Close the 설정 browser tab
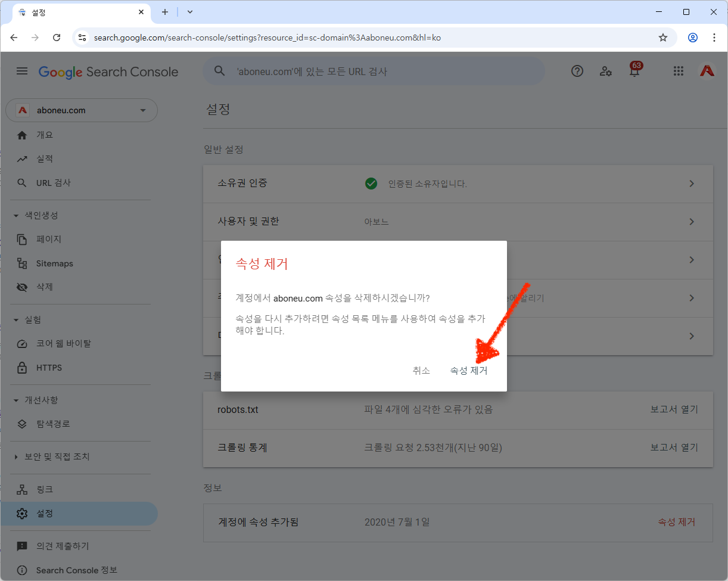The width and height of the screenshot is (728, 581). click(x=141, y=12)
